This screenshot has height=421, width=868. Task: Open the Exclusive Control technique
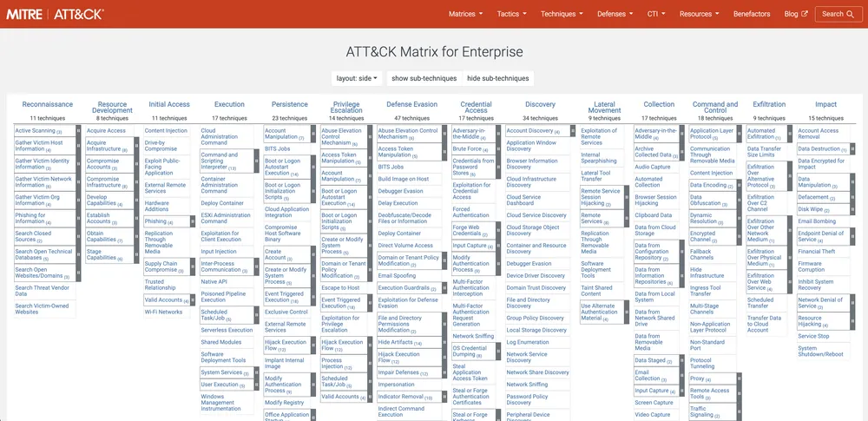[x=286, y=312]
